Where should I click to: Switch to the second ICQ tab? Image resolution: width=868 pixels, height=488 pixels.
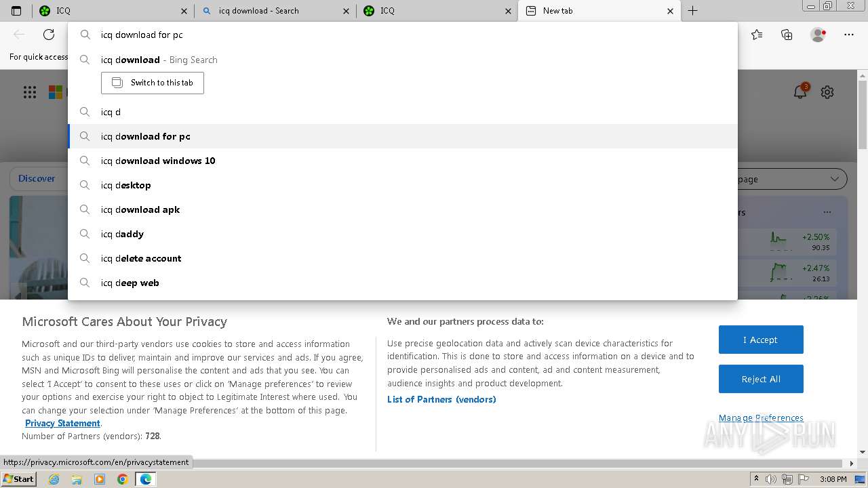(x=437, y=11)
